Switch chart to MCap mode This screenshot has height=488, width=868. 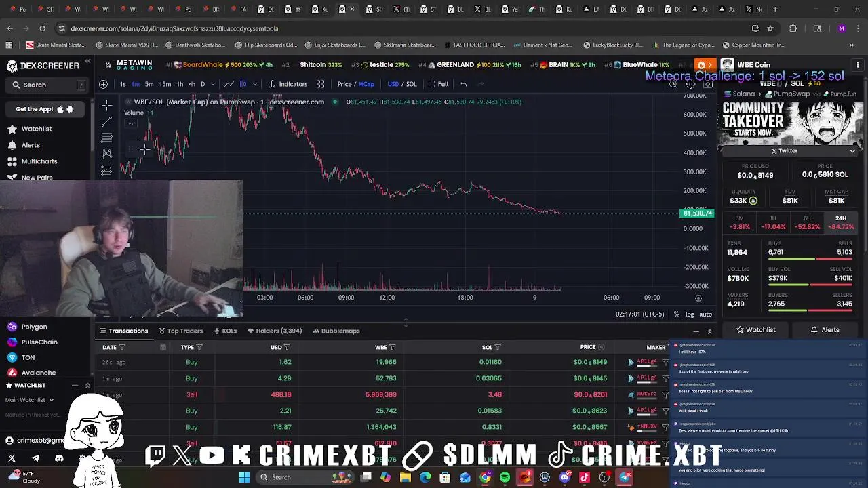pyautogui.click(x=366, y=84)
